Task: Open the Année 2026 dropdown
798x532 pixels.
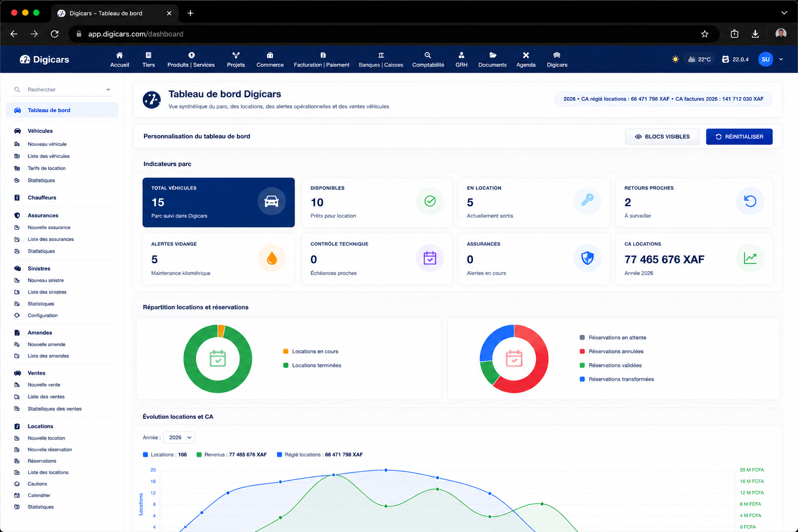Action: [179, 437]
